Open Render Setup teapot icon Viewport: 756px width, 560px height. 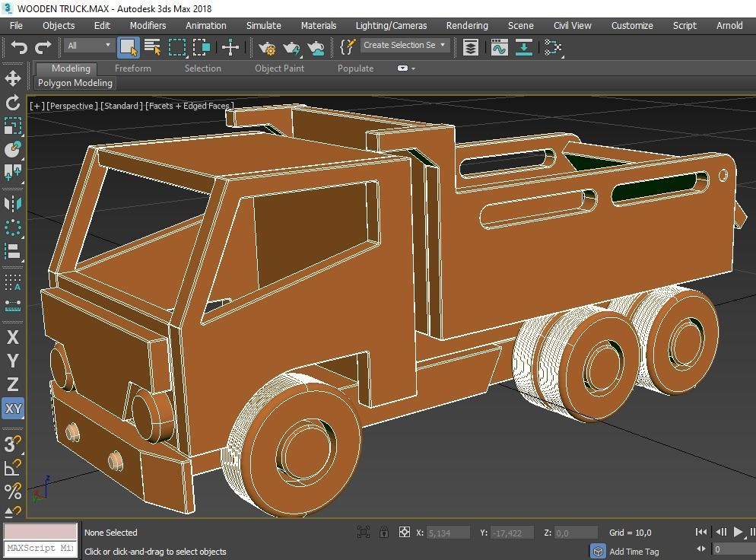pos(267,47)
